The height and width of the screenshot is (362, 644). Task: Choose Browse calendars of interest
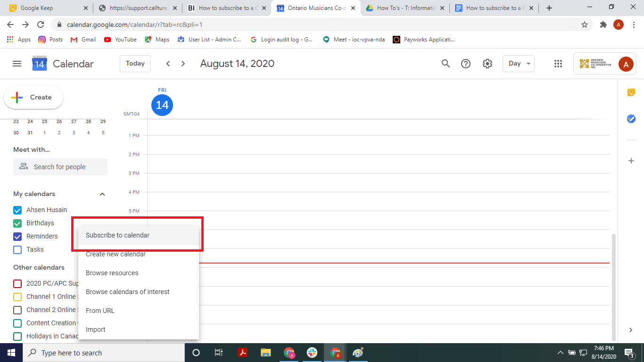click(139, 292)
